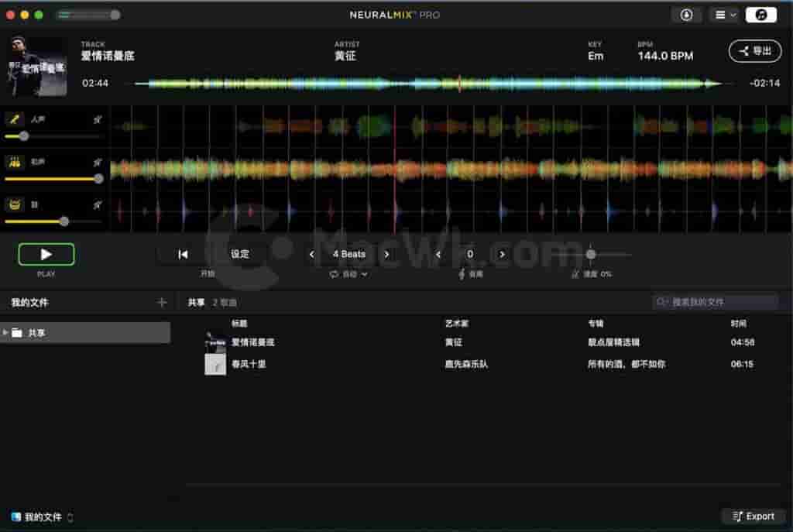This screenshot has height=532, width=793.
Task: Click the drums stem waveform lane
Action: 451,211
